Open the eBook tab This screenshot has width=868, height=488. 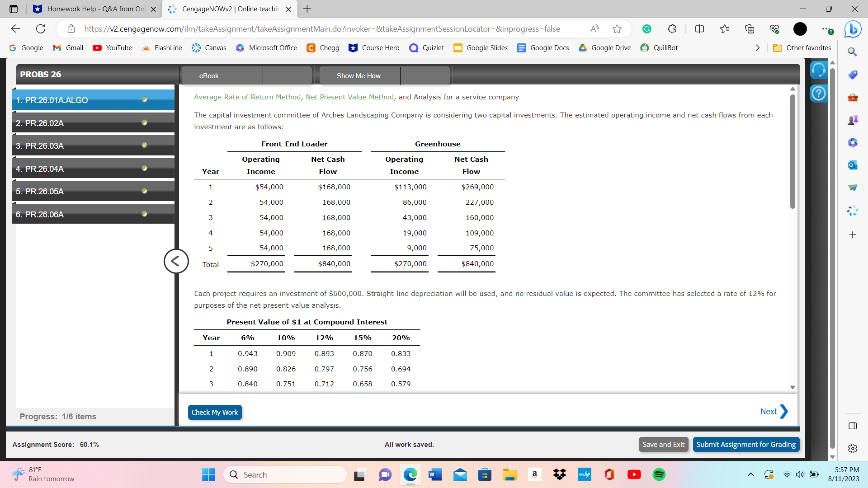coord(209,76)
